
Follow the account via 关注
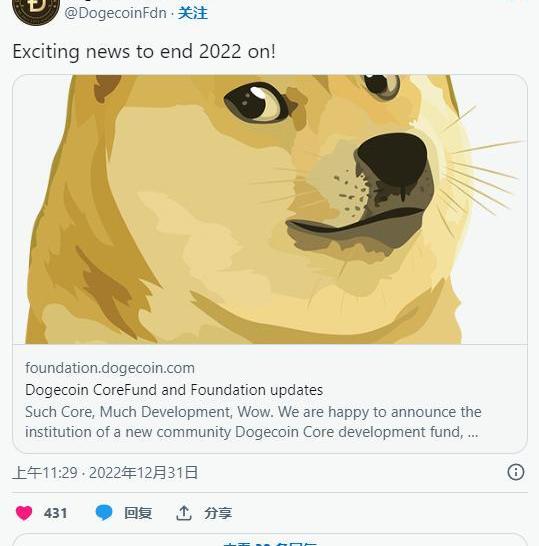coord(193,13)
